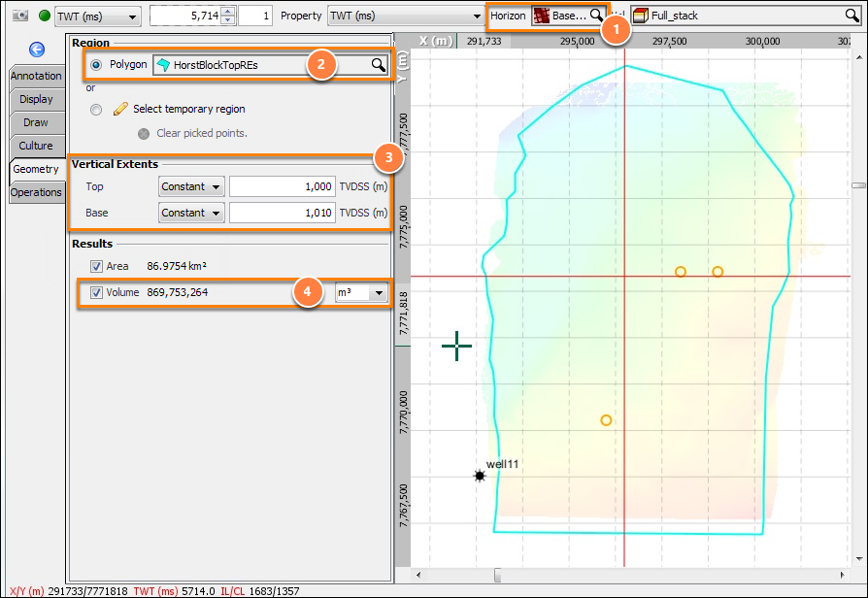Expand the volume units m³ dropdown
Screen dimensions: 868x598
(361, 292)
